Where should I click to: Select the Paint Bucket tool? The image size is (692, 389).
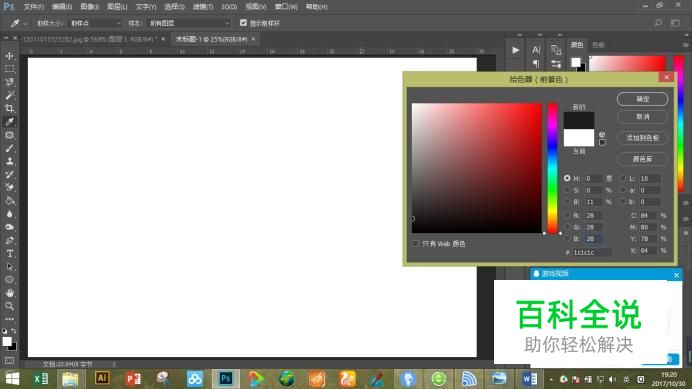pos(9,201)
